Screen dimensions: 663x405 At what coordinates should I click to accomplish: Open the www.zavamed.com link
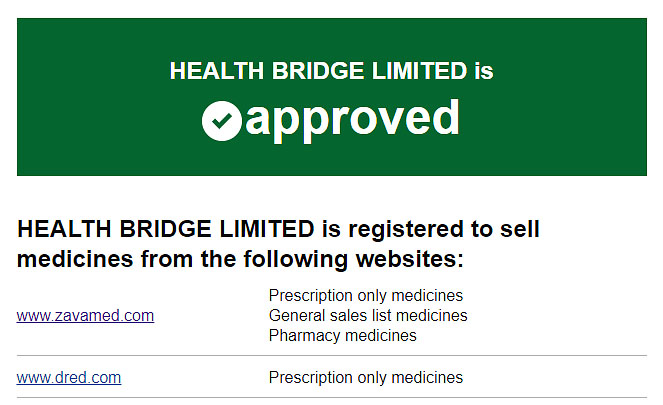tap(85, 316)
